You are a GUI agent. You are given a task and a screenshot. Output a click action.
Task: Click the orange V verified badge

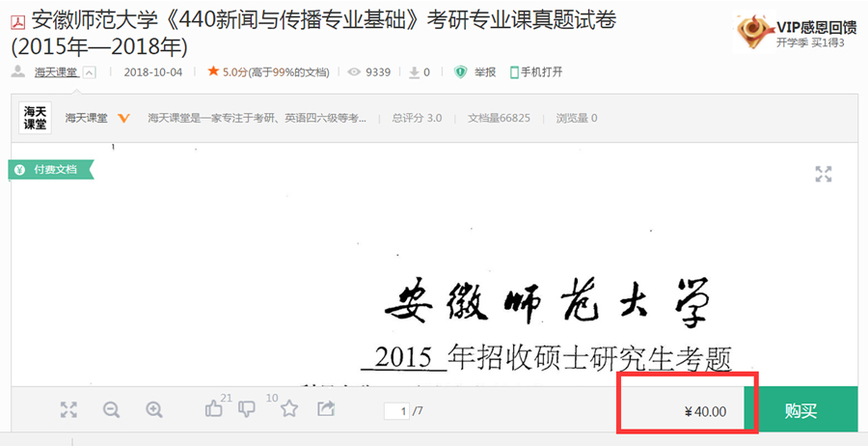click(x=124, y=118)
